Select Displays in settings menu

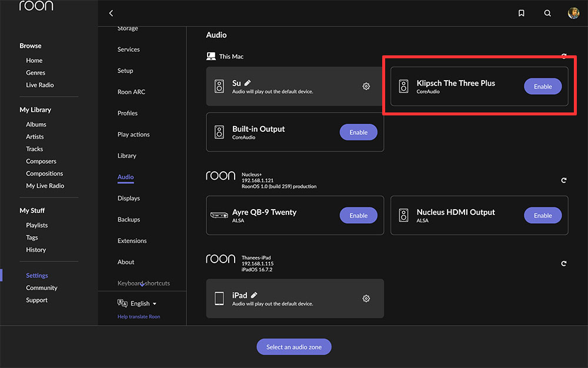(x=128, y=198)
